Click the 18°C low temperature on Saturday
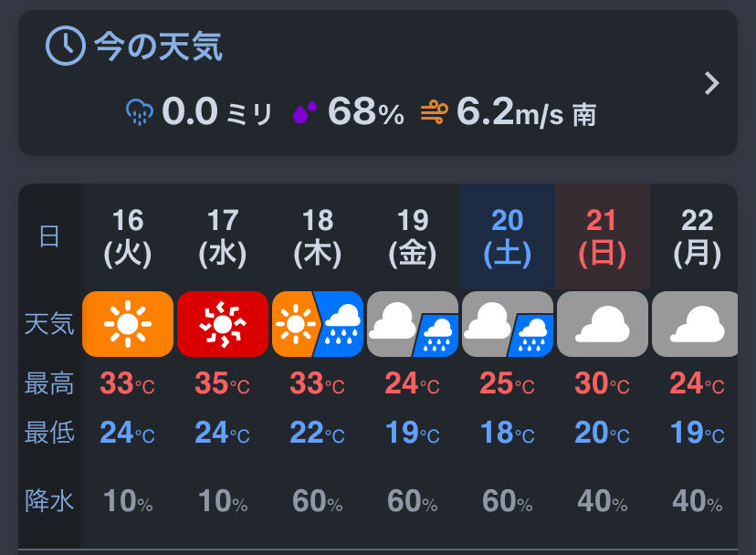Image resolution: width=756 pixels, height=555 pixels. point(508,433)
